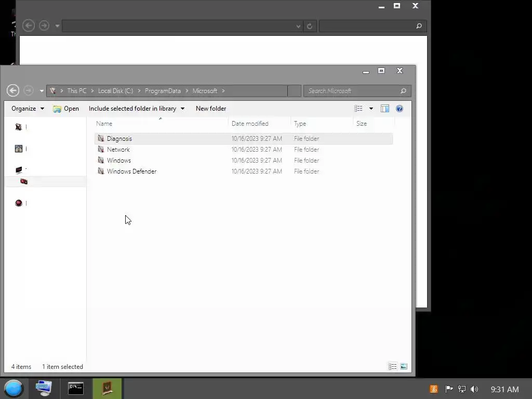The image size is (532, 399).
Task: Click the search magnifier in rear window
Action: (419, 26)
